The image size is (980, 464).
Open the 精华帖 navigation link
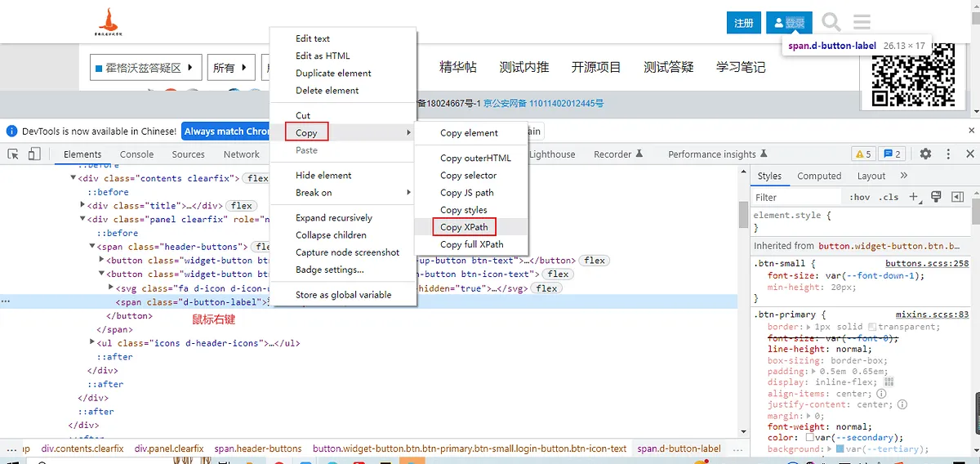pos(458,67)
